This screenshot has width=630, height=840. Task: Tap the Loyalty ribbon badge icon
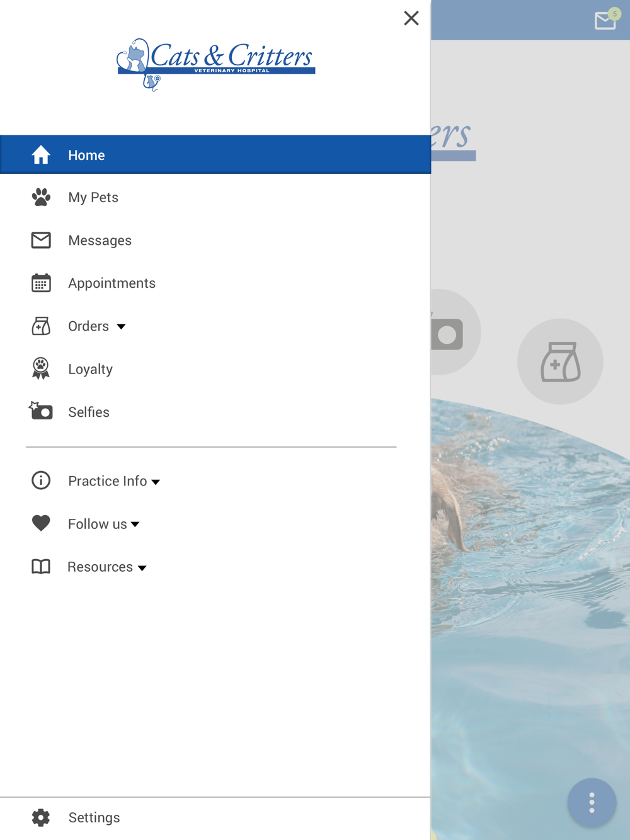tap(41, 368)
